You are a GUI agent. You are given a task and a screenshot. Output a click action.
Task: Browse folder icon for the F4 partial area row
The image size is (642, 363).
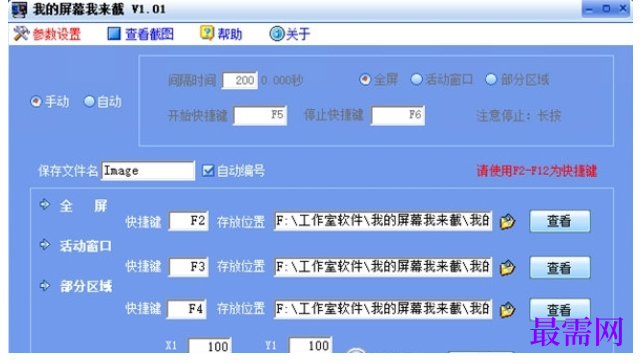(508, 310)
